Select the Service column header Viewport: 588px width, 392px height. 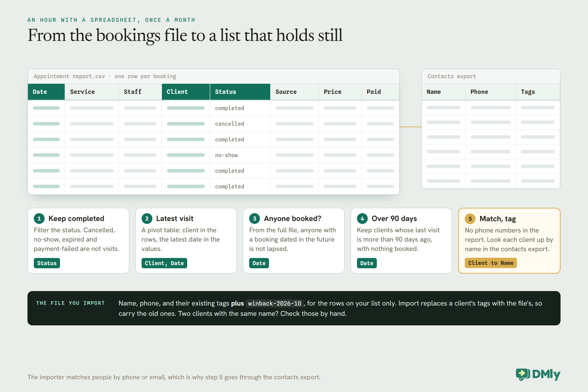92,92
